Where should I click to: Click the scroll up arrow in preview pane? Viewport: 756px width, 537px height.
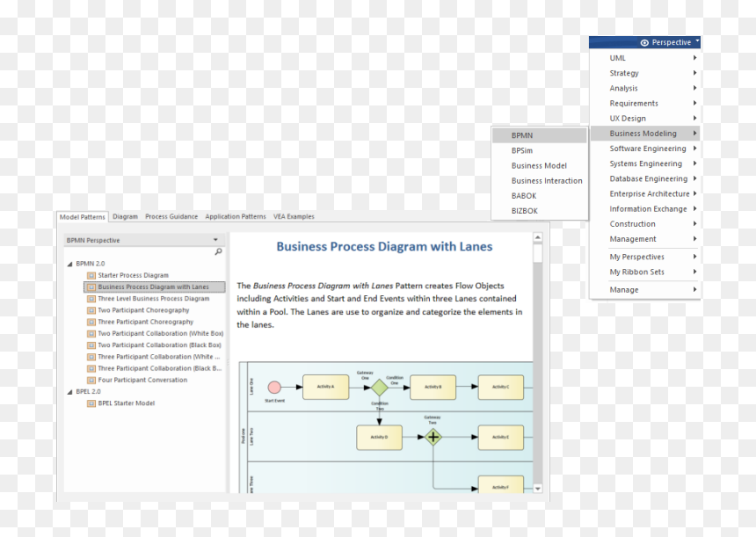(x=538, y=237)
